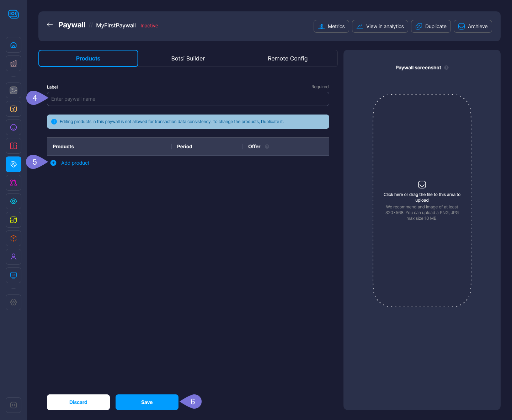Click the Duplicate button in header
Screen dimensions: 512x420
[431, 26]
